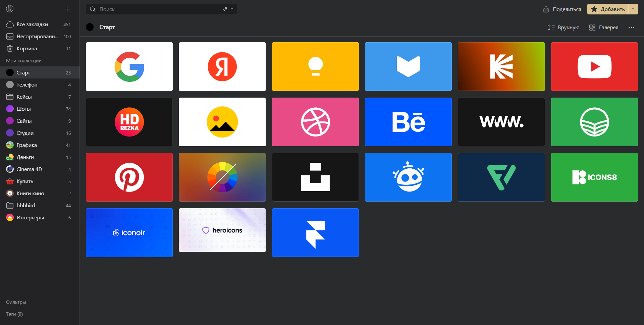The width and height of the screenshot is (644, 325).
Task: Click the search magnifier icon
Action: [93, 9]
